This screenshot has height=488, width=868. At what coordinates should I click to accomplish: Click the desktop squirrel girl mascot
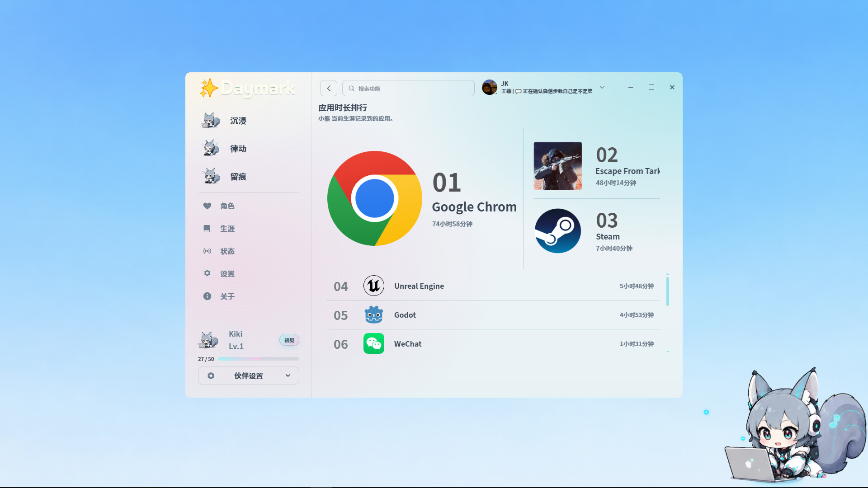(796, 426)
